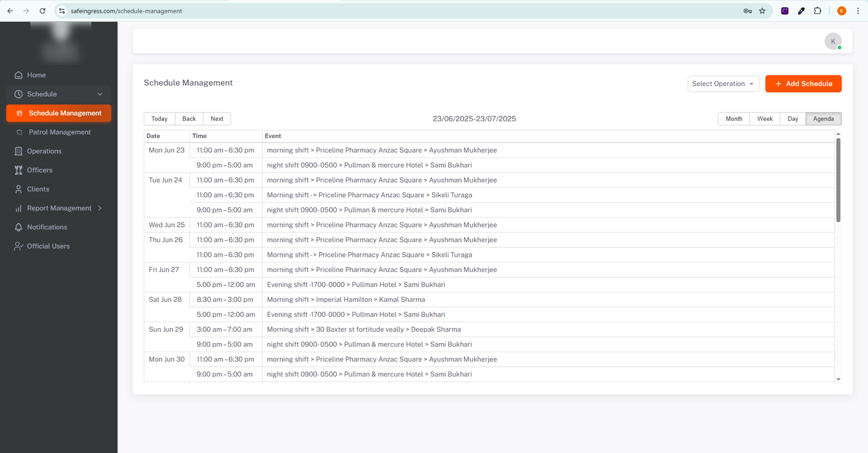Screen dimensions: 868x453
Task: Click the Operations building icon
Action: pos(19,151)
